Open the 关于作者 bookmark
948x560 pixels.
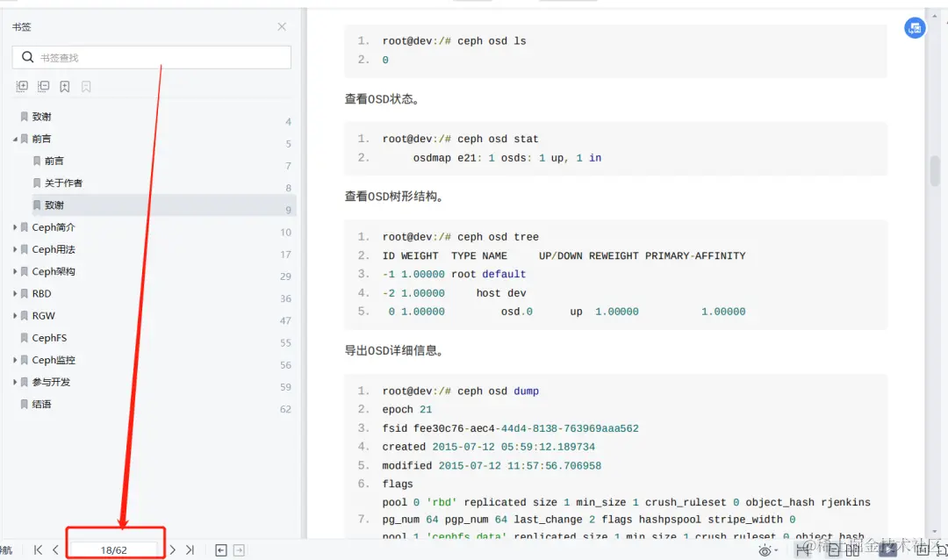pyautogui.click(x=63, y=183)
